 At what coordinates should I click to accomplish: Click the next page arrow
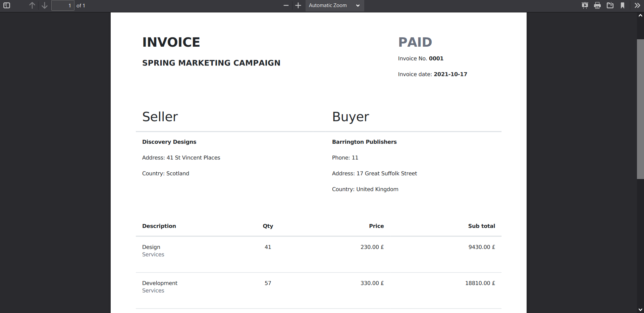[44, 5]
